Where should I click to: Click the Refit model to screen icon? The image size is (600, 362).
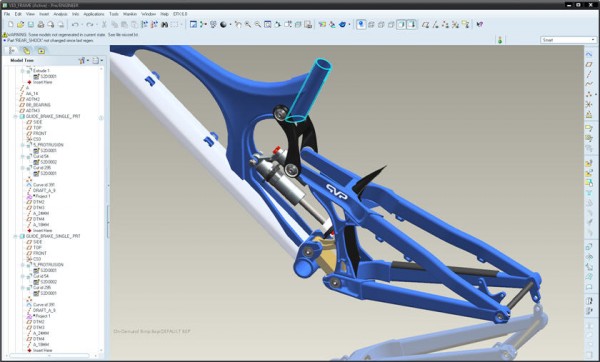pos(268,24)
